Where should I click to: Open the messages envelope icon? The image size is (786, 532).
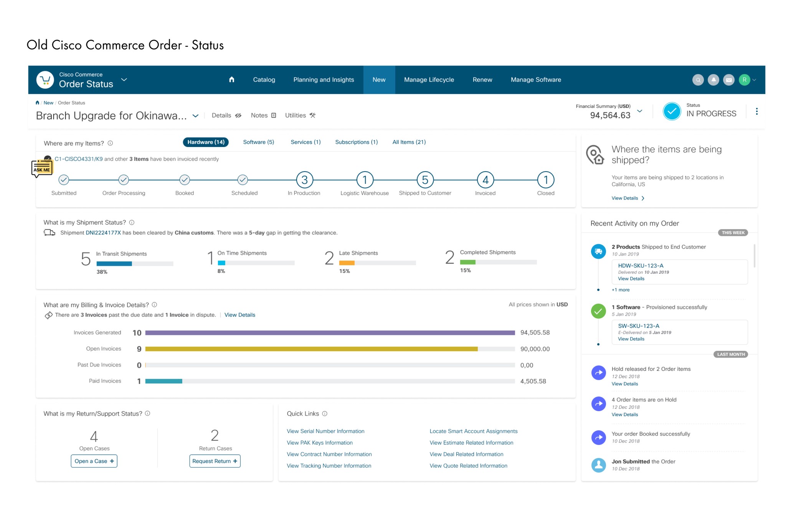728,80
